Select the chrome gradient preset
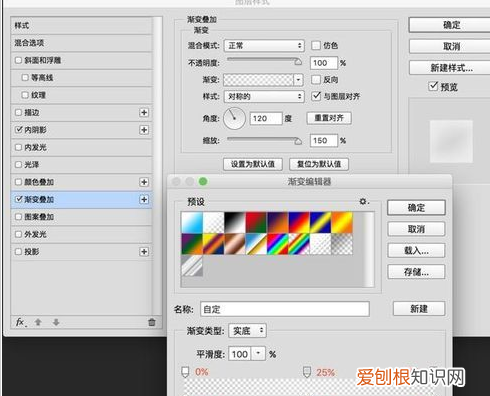 point(256,244)
